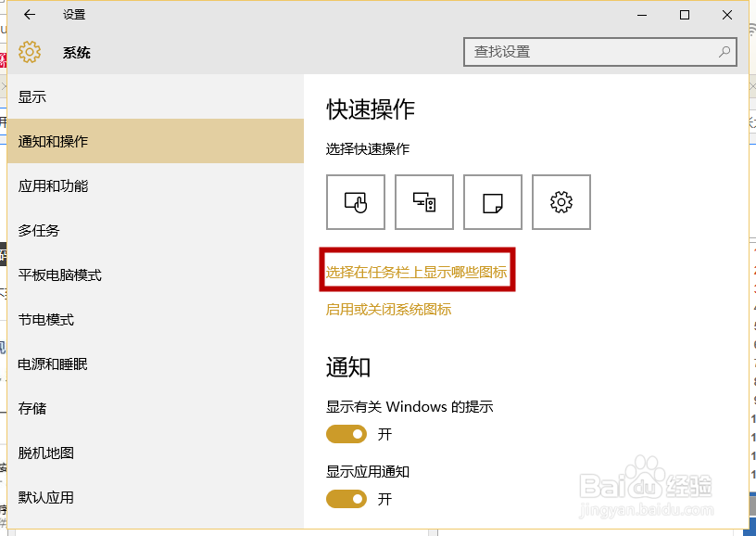The width and height of the screenshot is (756, 536).
Task: Open 选择在任务栏上显示哪些图标 link
Action: (418, 270)
